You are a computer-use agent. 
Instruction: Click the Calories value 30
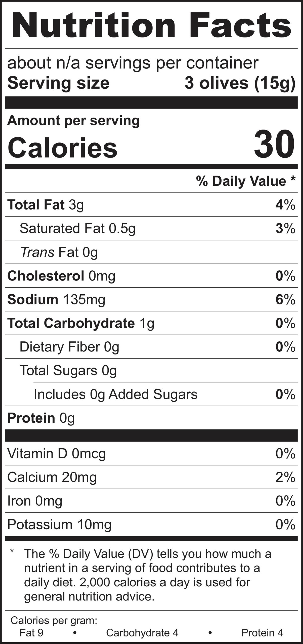(x=274, y=144)
